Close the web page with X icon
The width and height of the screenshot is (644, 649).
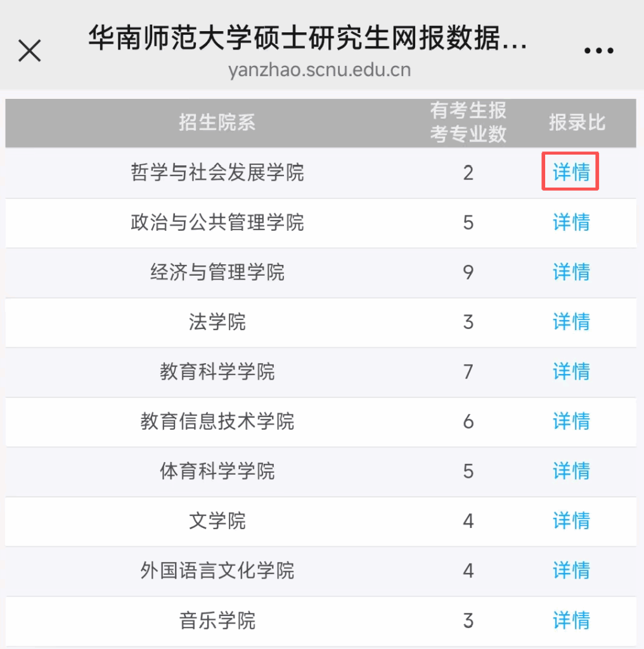(30, 51)
